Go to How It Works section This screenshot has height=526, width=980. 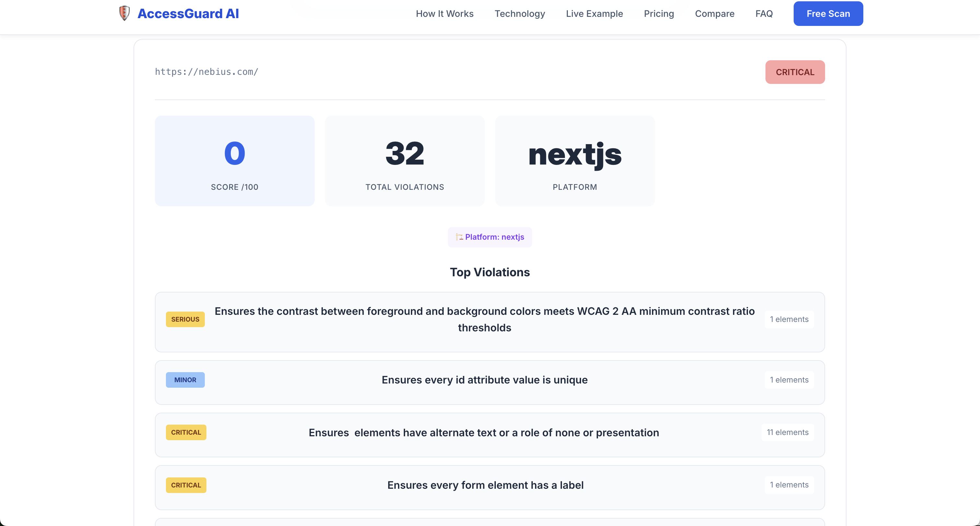click(x=444, y=14)
